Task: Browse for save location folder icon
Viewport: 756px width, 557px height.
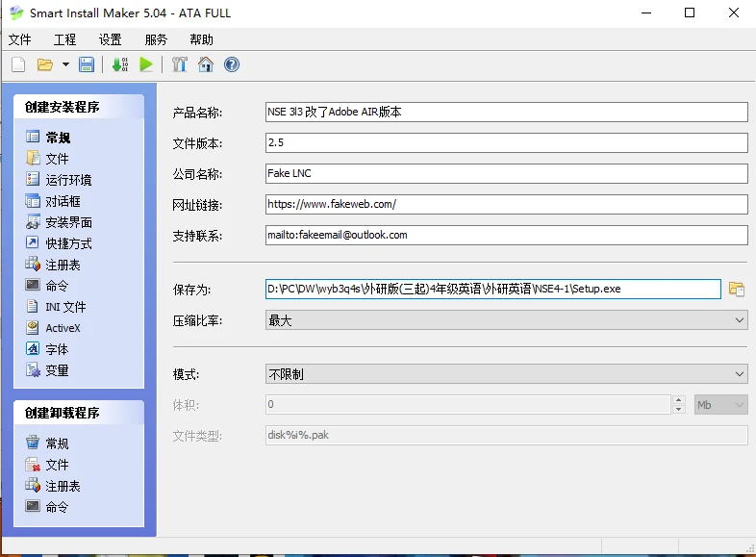Action: 737,289
